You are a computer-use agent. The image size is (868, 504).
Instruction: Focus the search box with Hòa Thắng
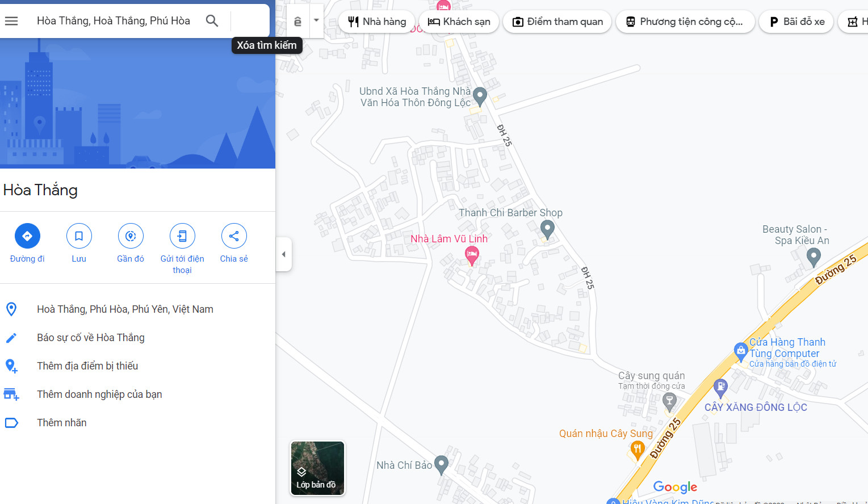[x=114, y=21]
